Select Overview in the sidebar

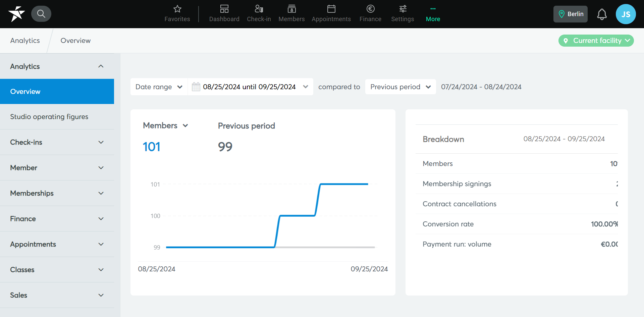57,92
